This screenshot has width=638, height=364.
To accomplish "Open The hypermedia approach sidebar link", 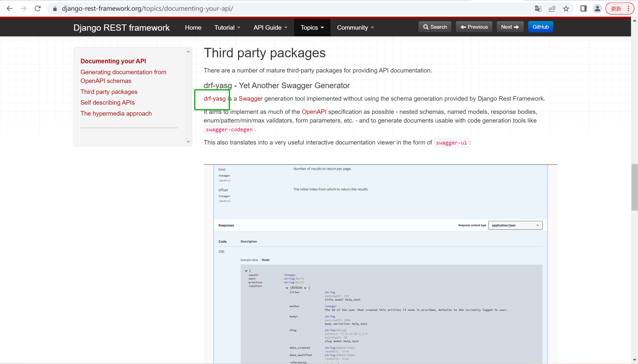I will (116, 114).
